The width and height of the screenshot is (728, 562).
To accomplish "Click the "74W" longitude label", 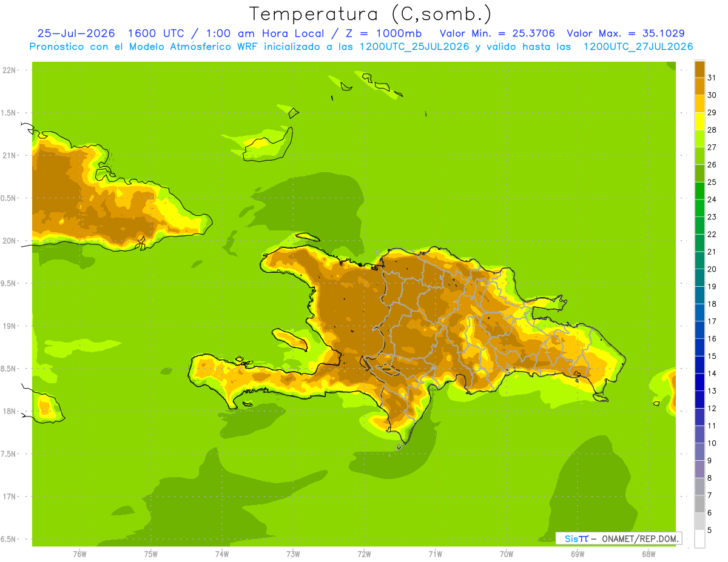I will tap(221, 554).
